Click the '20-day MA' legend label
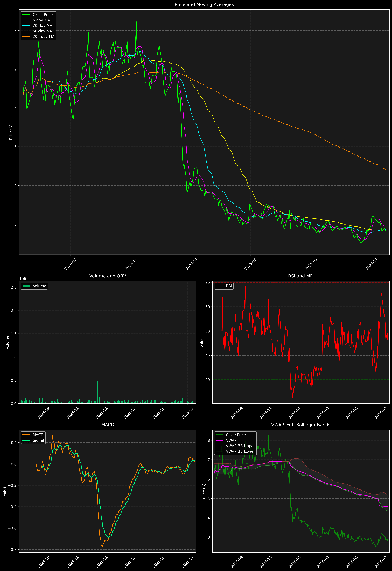The image size is (392, 571). [x=42, y=26]
